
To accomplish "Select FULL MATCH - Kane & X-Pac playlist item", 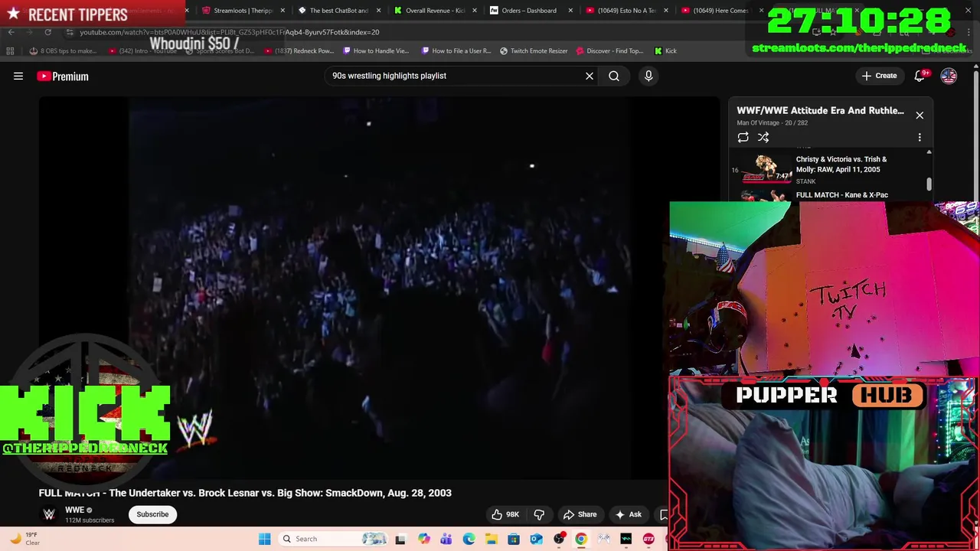I will [829, 195].
